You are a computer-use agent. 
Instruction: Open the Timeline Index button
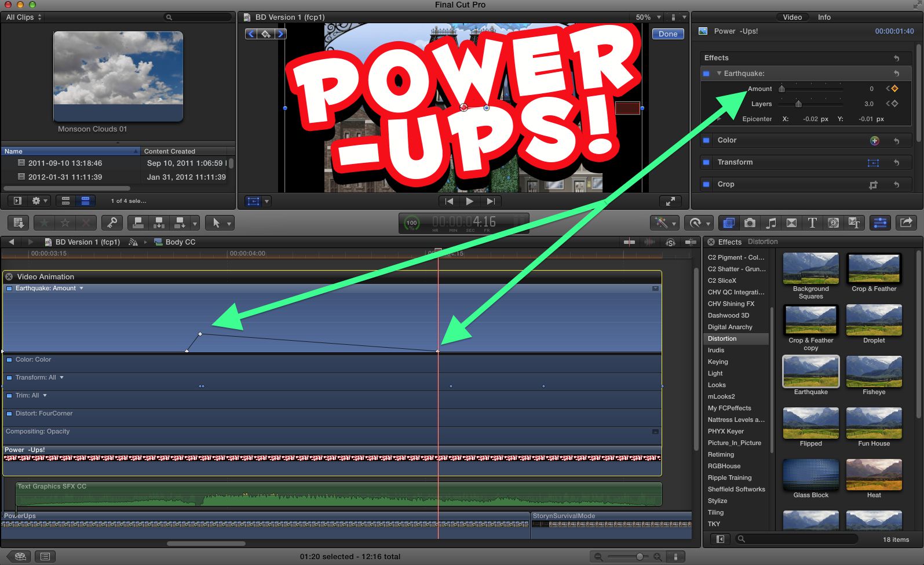tap(45, 556)
